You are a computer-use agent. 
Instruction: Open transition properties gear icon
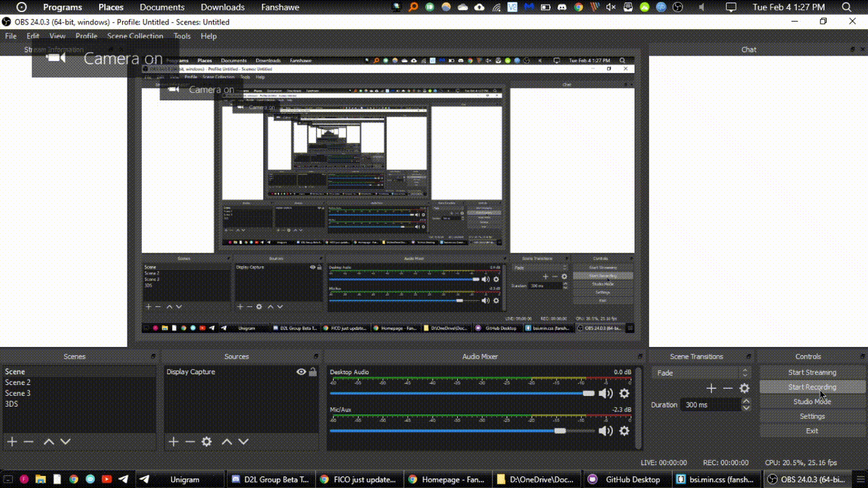pyautogui.click(x=745, y=388)
